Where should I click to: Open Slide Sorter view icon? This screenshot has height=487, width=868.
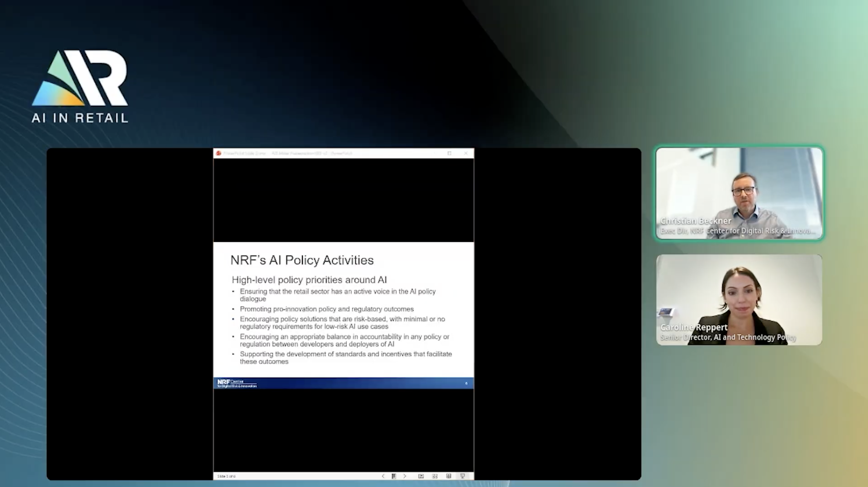[x=435, y=476]
